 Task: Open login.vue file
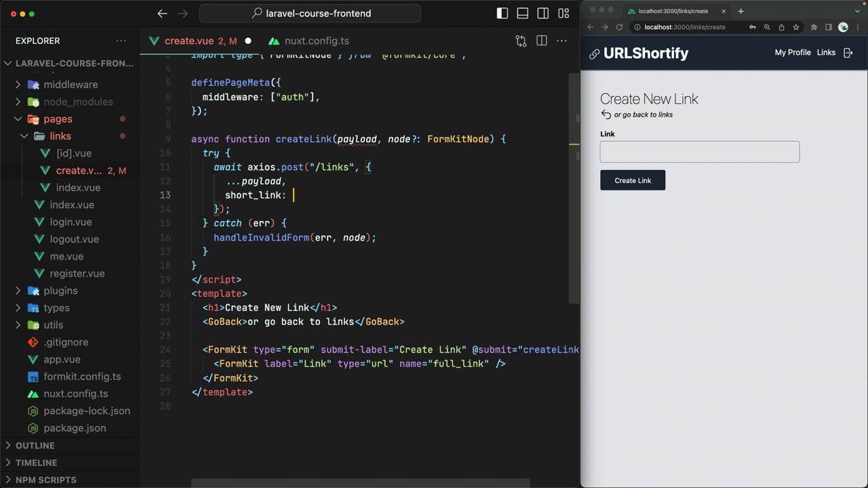(70, 222)
